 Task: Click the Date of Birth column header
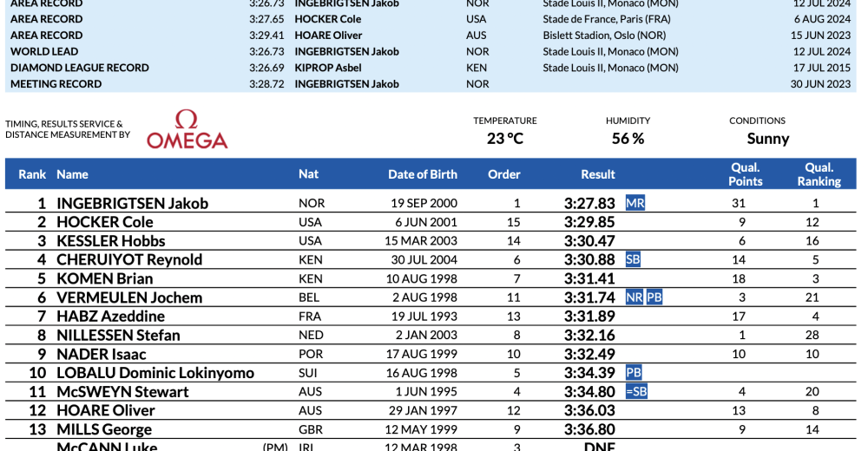tap(422, 174)
